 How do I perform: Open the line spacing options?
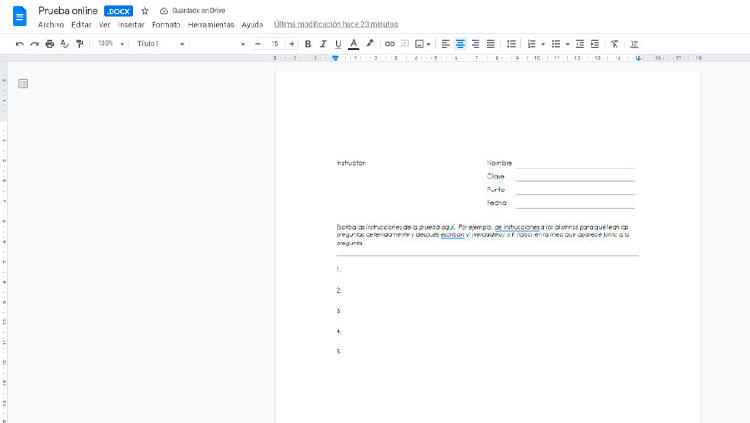tap(511, 44)
